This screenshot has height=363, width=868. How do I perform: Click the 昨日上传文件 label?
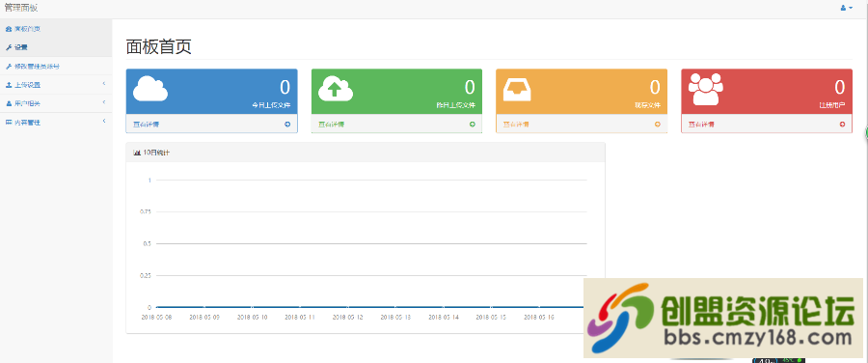pos(456,104)
